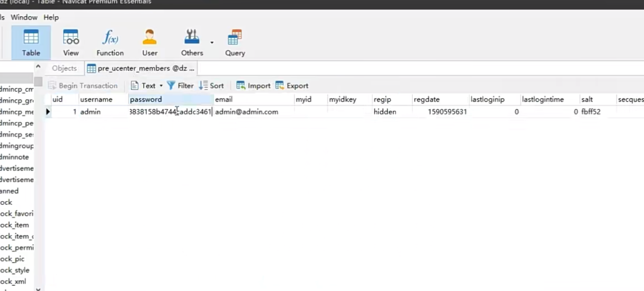The width and height of the screenshot is (644, 291).
Task: Open the Query toolbar icon
Action: point(235,43)
